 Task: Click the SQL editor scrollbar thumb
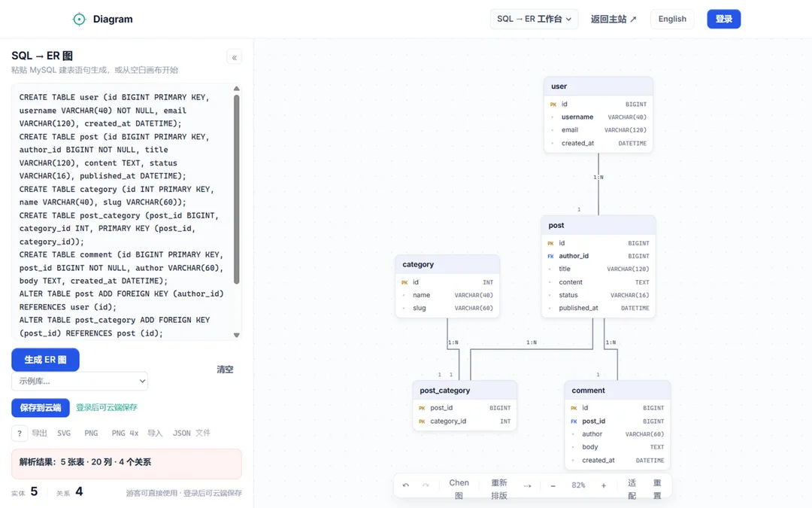pyautogui.click(x=237, y=189)
